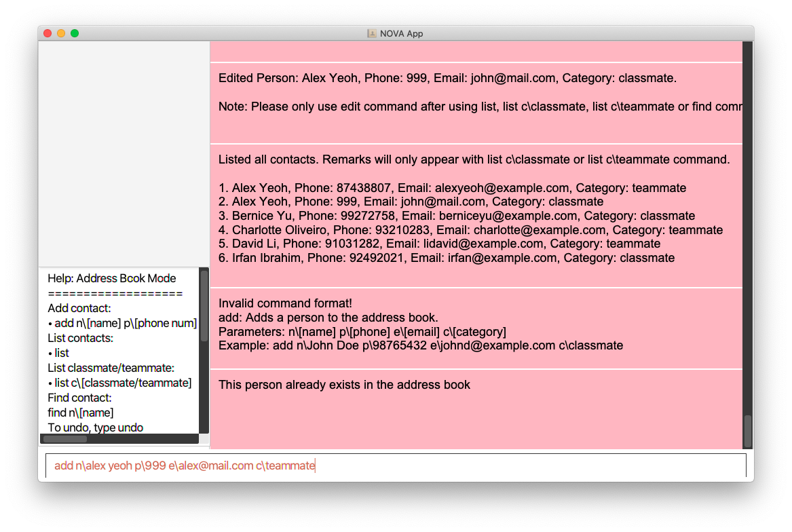
Task: Click 'List contacts:' in help panel
Action: pyautogui.click(x=80, y=338)
